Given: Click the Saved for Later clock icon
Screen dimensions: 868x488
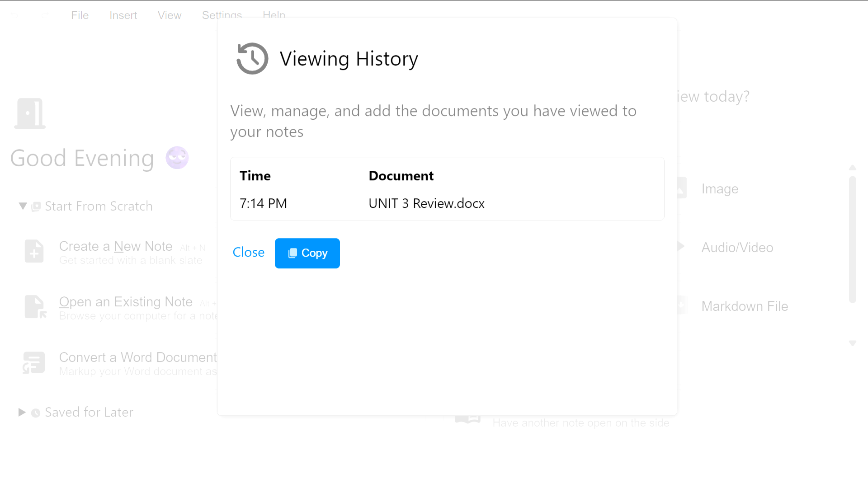Looking at the screenshot, I should pos(36,413).
